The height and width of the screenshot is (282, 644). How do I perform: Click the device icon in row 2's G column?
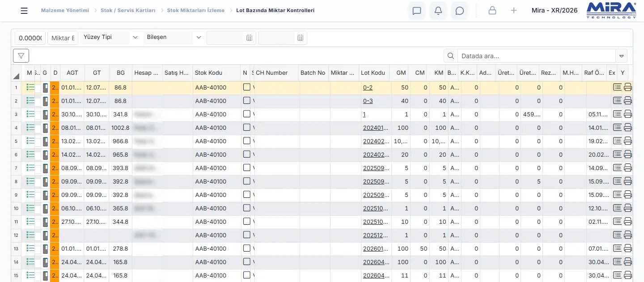(x=45, y=101)
